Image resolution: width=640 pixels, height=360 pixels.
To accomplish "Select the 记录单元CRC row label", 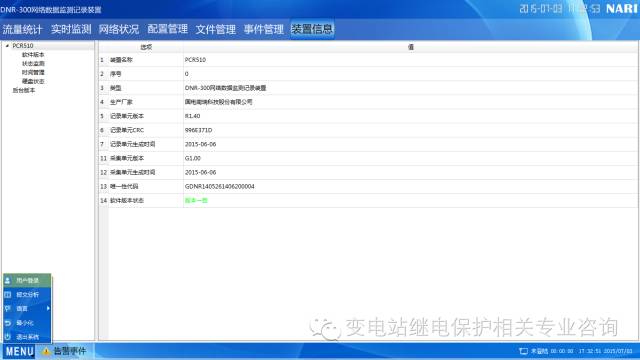I will pos(127,130).
